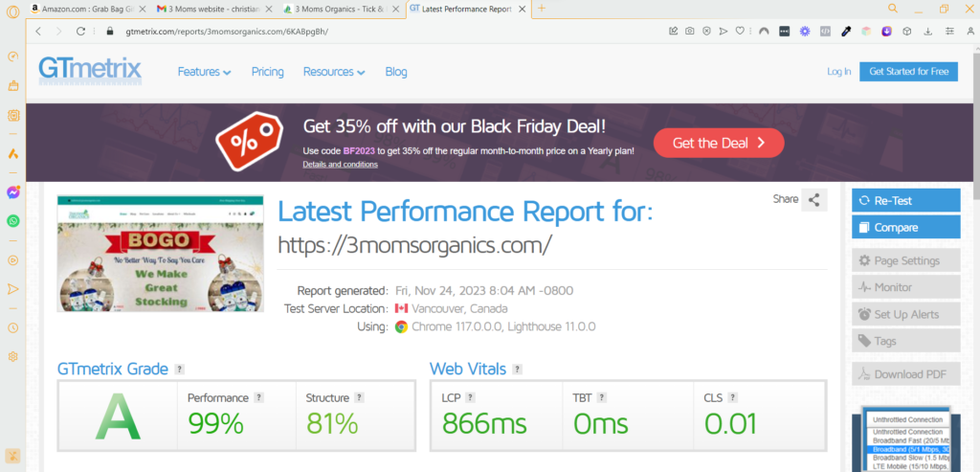Open the Easy Setup sliders icon
Screen dimensions: 980x472
tap(950, 31)
